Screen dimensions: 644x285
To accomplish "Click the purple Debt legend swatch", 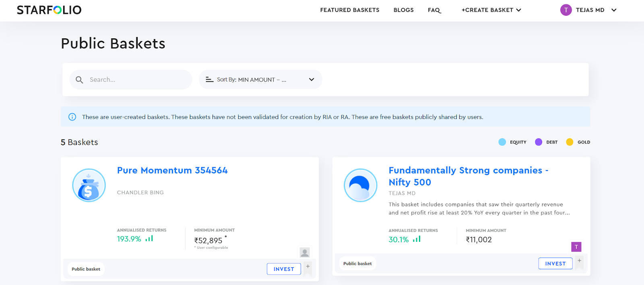I will pos(539,142).
